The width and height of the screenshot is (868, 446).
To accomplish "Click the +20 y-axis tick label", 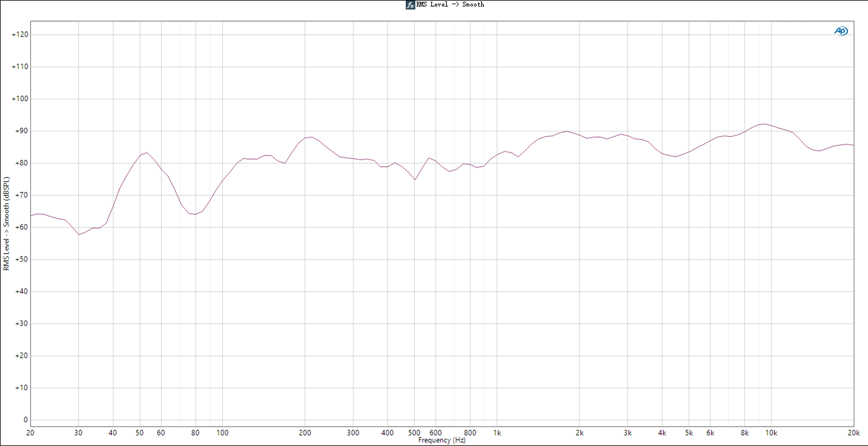I will 21,356.
